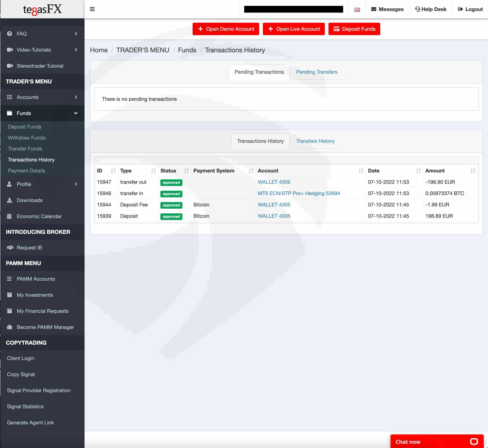Viewport: 488px width, 448px height.
Task: Click the Funds breadcrumb item
Action: (x=187, y=50)
